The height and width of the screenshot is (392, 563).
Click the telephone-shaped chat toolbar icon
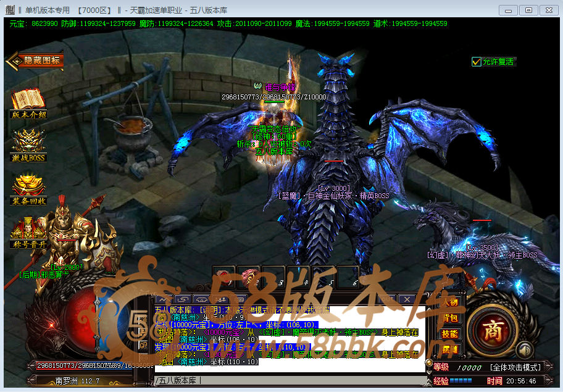pos(202,299)
